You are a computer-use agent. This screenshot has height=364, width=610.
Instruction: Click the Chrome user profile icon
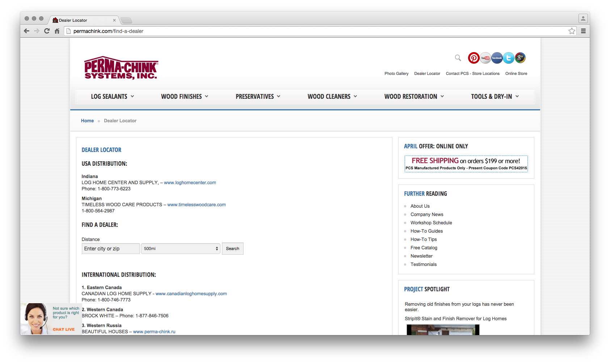coord(583,18)
